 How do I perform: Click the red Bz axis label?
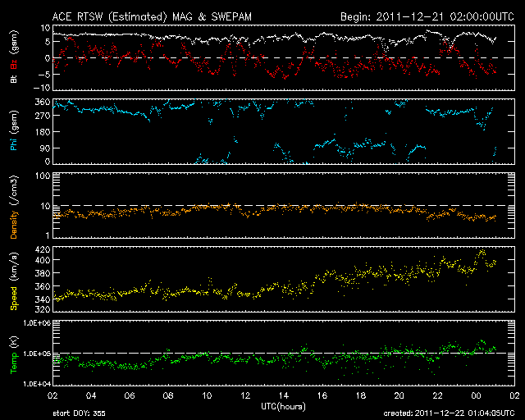pos(14,57)
